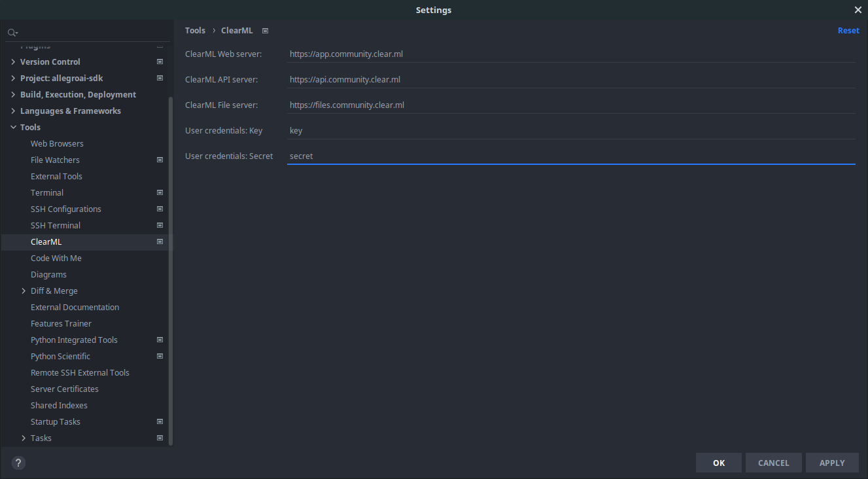
Task: Open the Web Browsers settings page
Action: (57, 143)
